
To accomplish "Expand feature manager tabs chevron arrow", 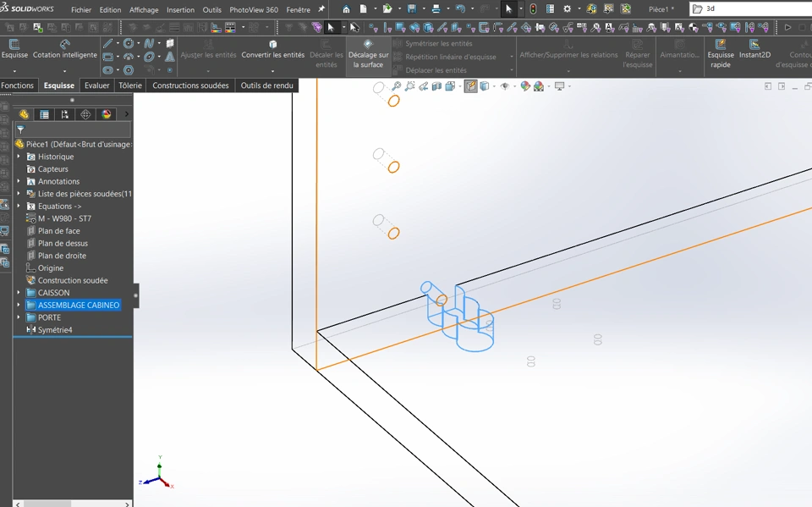I will click(x=126, y=114).
